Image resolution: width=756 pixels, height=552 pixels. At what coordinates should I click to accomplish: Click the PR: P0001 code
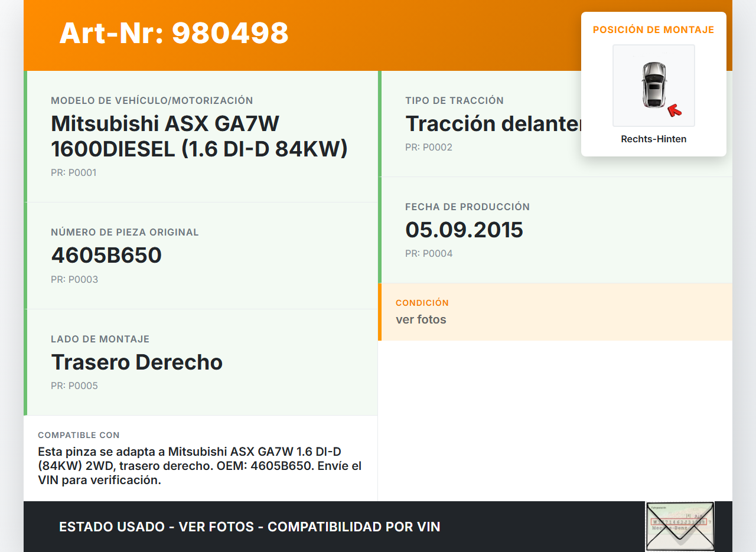(73, 172)
